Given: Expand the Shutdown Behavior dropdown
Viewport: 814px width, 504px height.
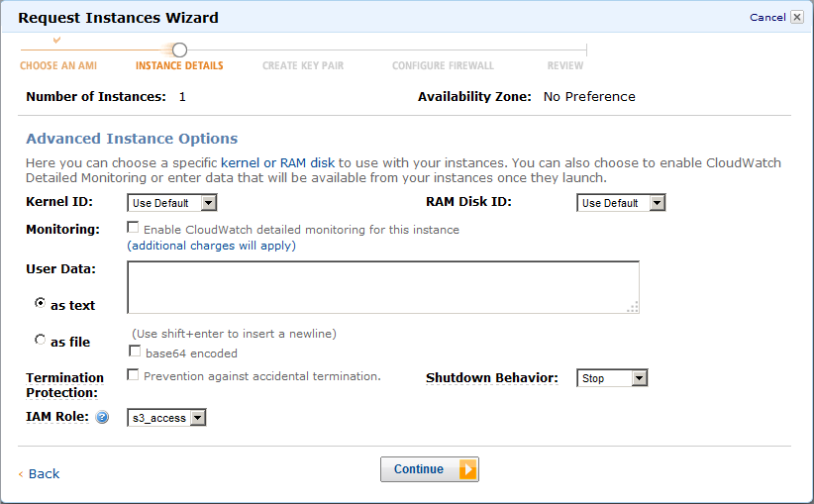Looking at the screenshot, I should (x=612, y=378).
